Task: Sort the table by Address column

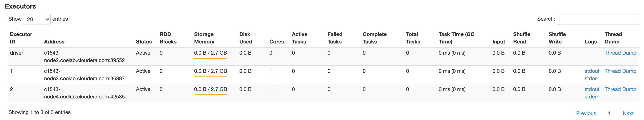Action: pyautogui.click(x=54, y=42)
